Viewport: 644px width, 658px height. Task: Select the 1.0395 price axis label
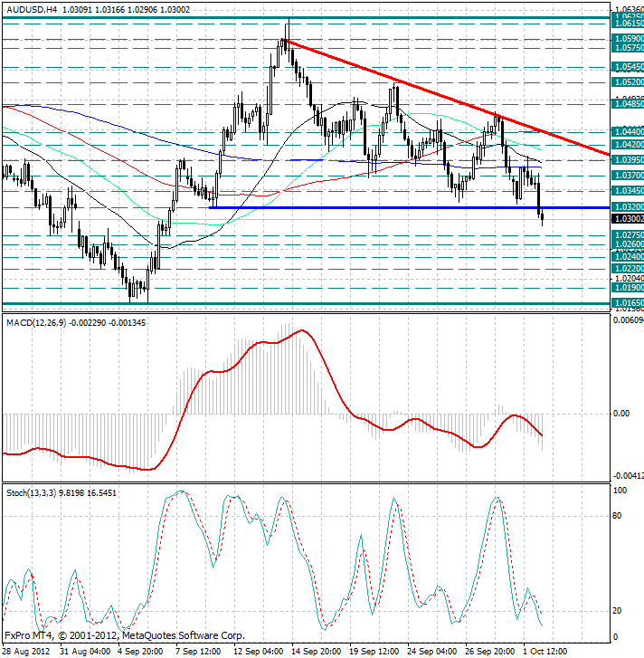point(628,160)
